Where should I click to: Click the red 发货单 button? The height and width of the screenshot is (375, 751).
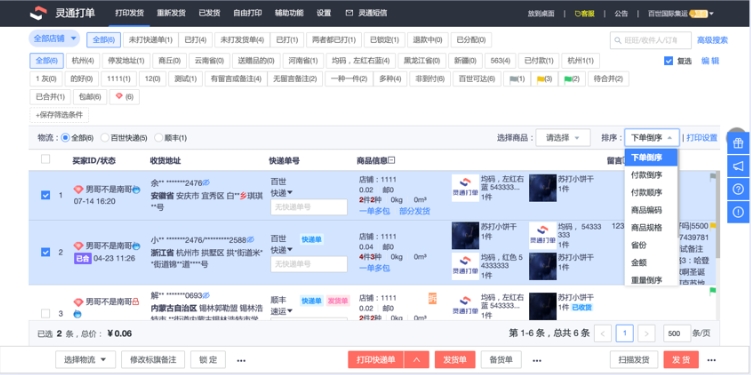[x=455, y=360]
